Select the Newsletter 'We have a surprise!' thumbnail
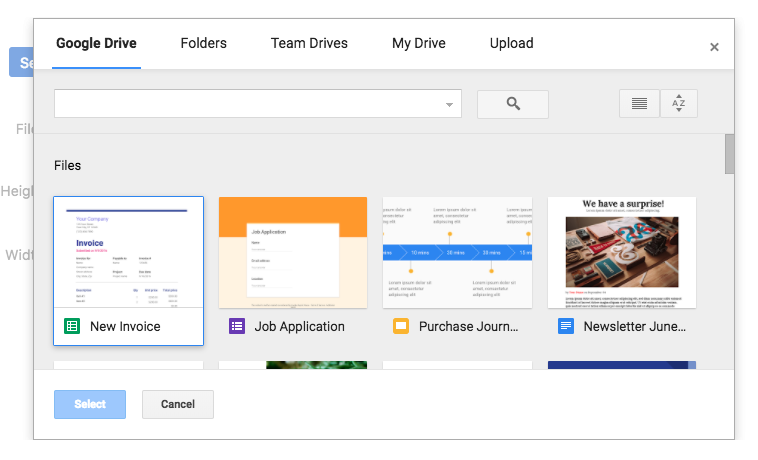The width and height of the screenshot is (758, 460). tap(622, 252)
